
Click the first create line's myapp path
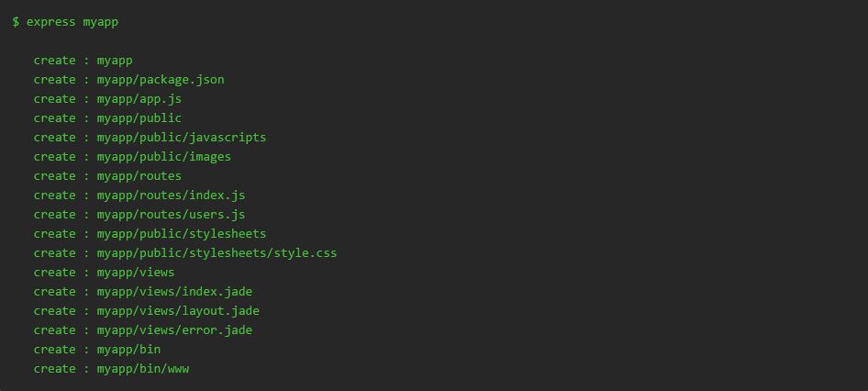[x=115, y=61]
